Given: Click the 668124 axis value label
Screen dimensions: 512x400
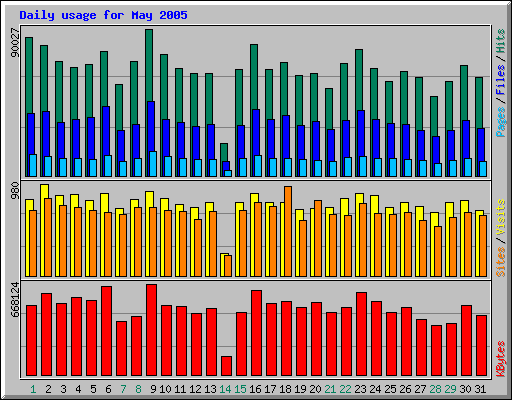Looking at the screenshot, I should coord(15,300).
